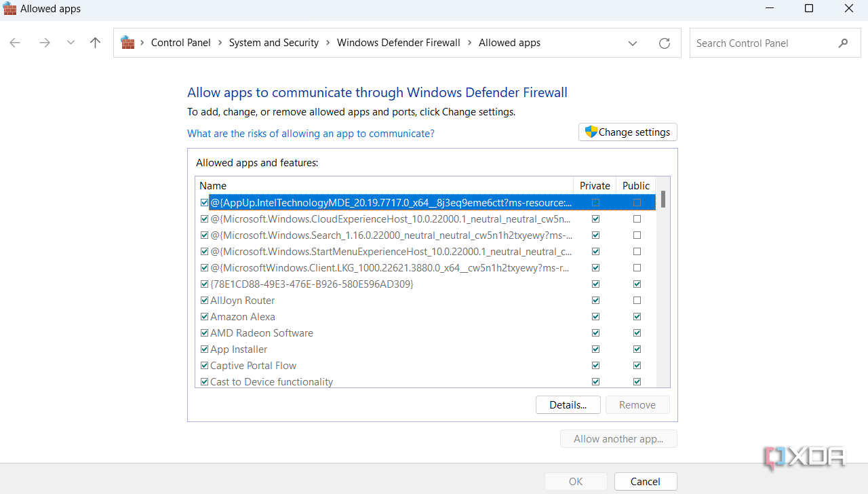
Task: Expand the address bar history dropdown
Action: (633, 43)
